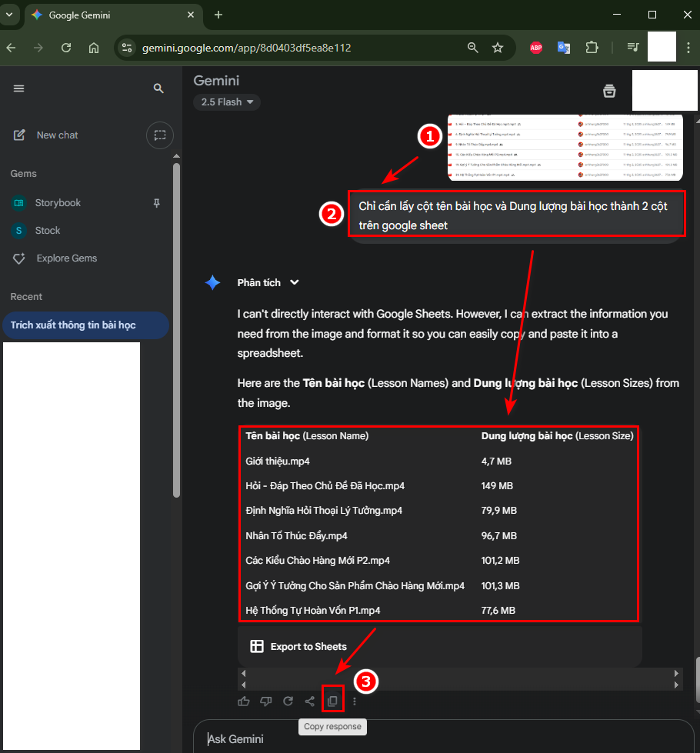
Task: Copy the response
Action: pos(332,701)
